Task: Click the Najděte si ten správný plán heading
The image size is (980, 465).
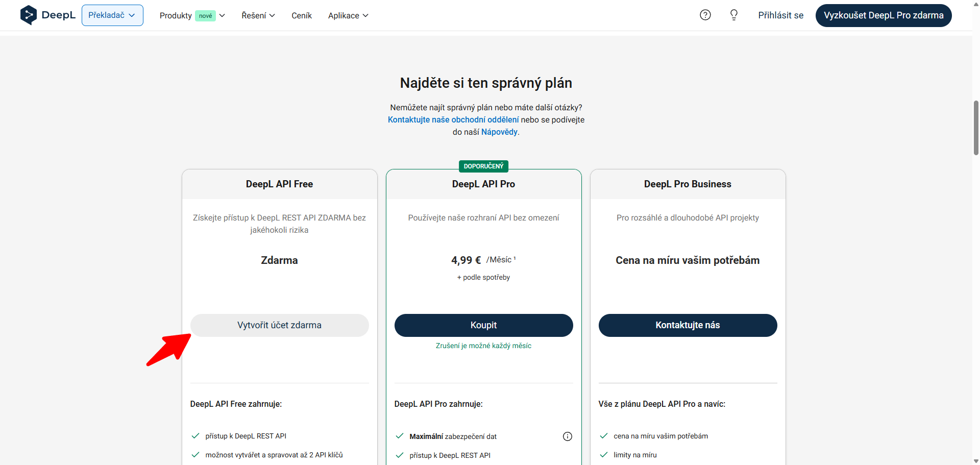Action: (x=486, y=83)
